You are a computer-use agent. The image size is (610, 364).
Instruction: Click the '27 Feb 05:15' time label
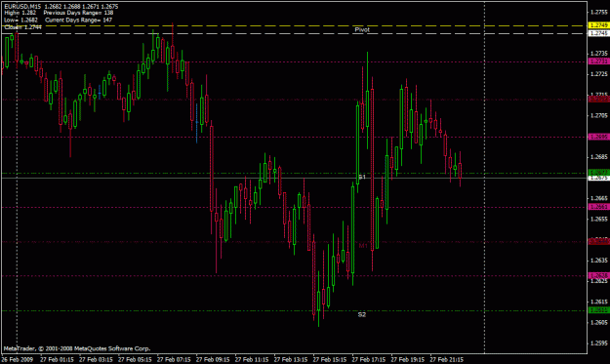pos(135,360)
